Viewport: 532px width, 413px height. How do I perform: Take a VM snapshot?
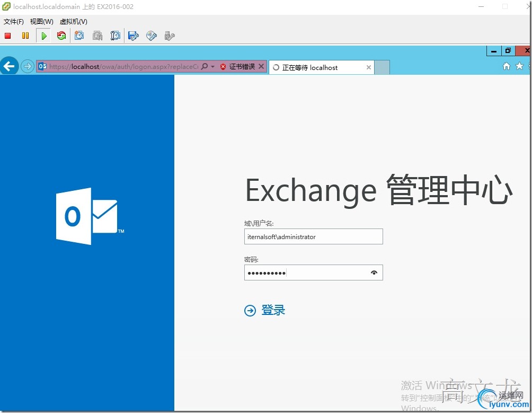(79, 36)
